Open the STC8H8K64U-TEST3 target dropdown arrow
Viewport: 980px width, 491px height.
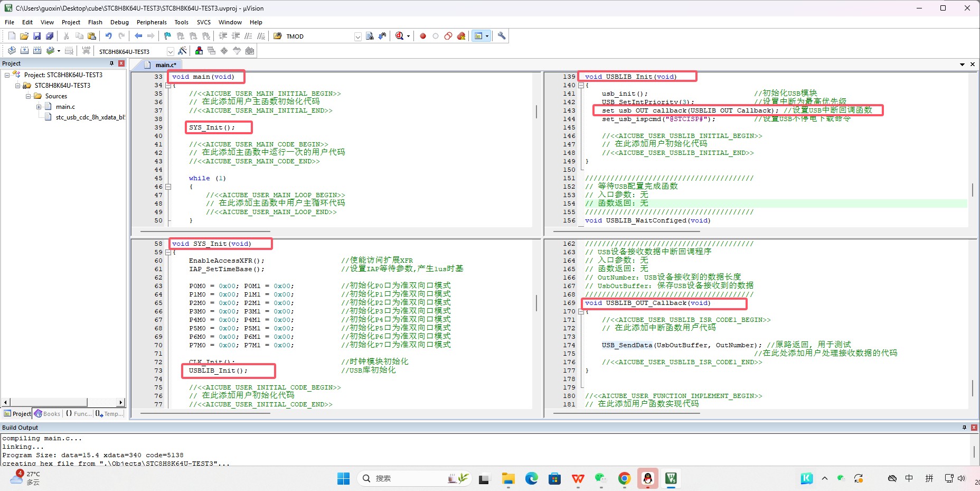coord(171,51)
